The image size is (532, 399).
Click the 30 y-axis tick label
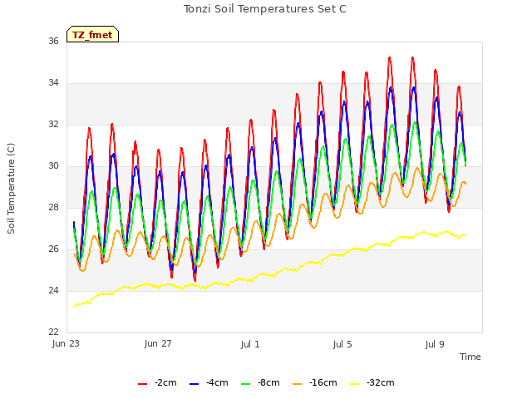pos(53,165)
